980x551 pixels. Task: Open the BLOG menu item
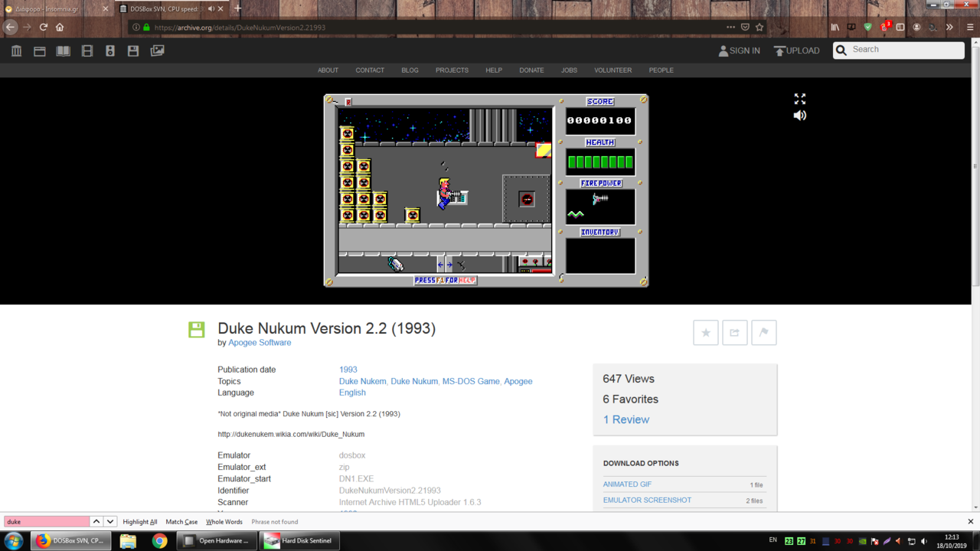point(410,70)
